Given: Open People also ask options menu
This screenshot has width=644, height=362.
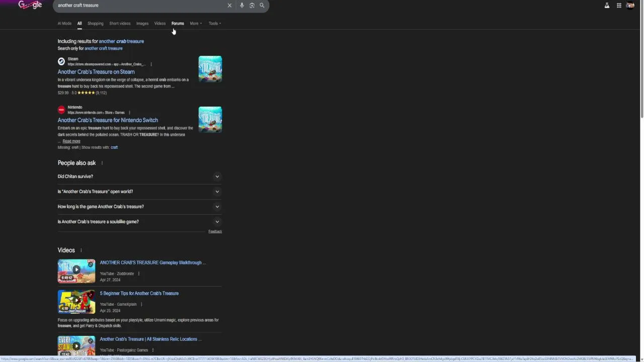Looking at the screenshot, I should coord(102,163).
